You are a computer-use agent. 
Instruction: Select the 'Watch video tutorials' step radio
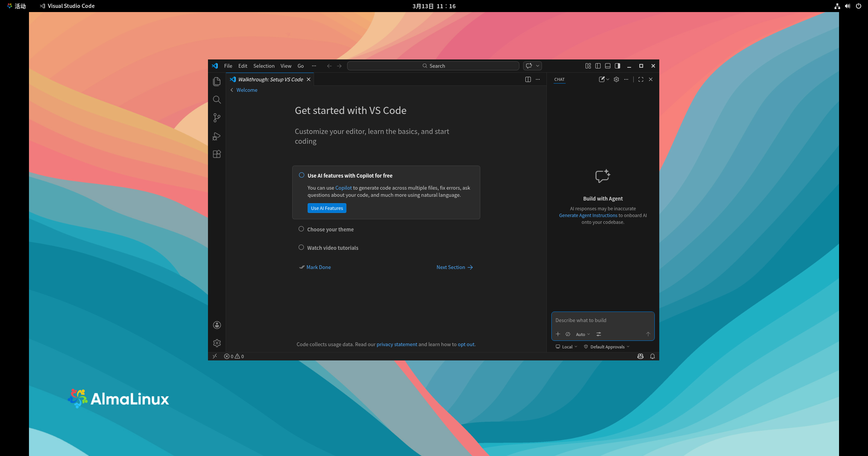(301, 248)
